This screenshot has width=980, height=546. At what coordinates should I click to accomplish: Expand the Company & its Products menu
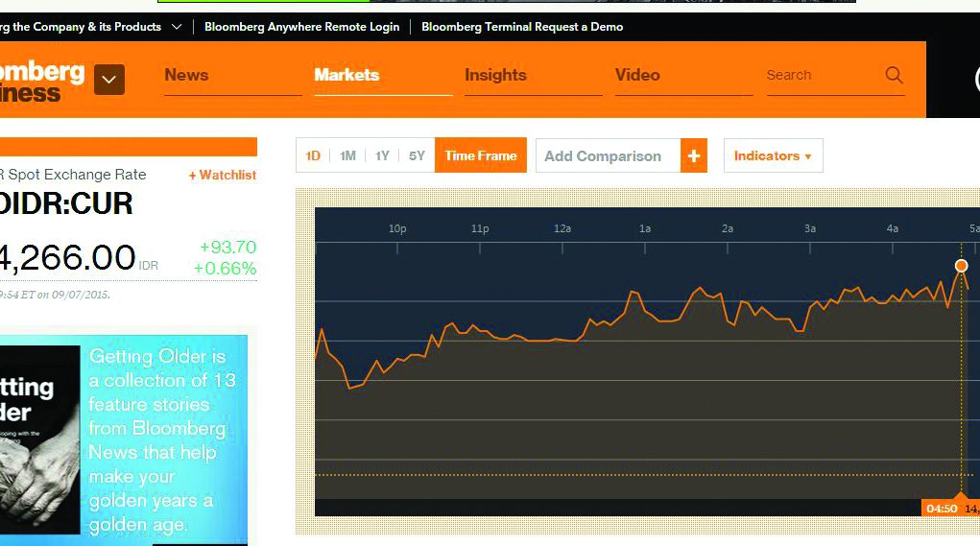(x=176, y=27)
